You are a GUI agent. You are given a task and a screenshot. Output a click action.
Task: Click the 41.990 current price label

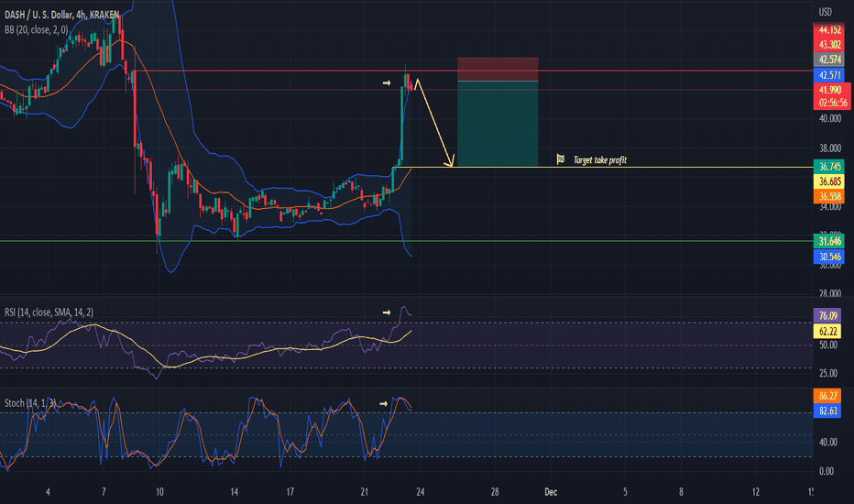tap(831, 90)
